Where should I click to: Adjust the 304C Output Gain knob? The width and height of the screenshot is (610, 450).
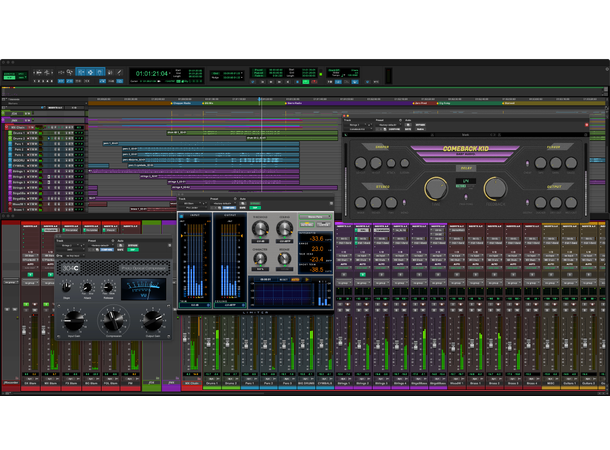pyautogui.click(x=152, y=320)
